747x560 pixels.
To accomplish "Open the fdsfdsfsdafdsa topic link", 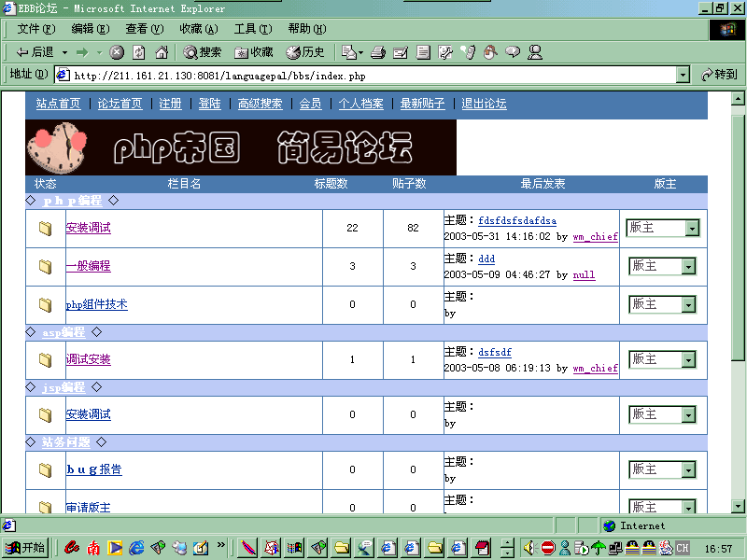I will [x=517, y=221].
